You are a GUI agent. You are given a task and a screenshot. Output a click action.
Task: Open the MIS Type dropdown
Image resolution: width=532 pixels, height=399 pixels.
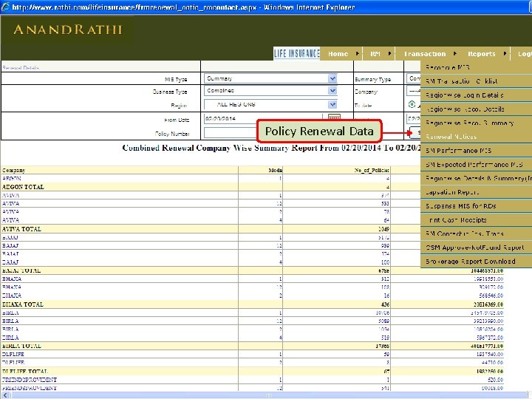coord(332,79)
